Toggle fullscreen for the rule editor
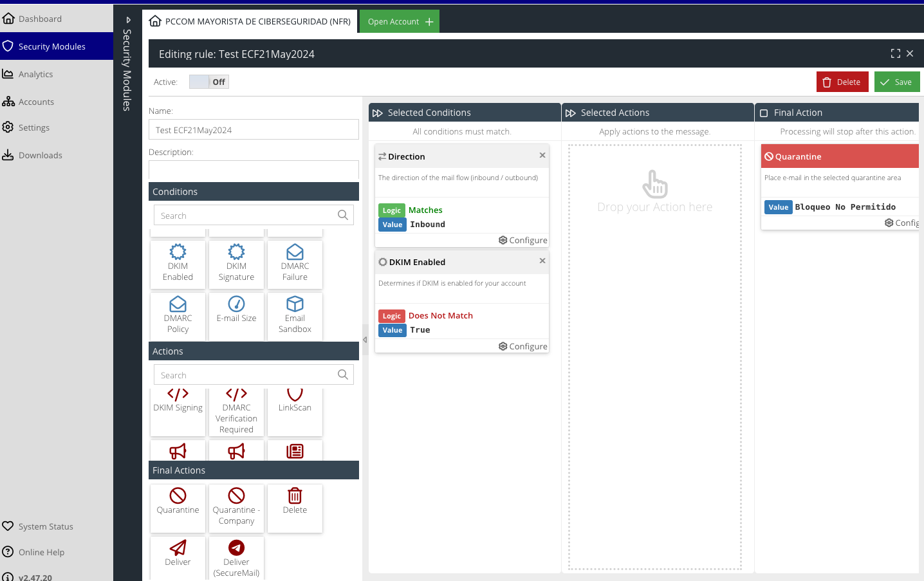The width and height of the screenshot is (924, 581). (895, 53)
